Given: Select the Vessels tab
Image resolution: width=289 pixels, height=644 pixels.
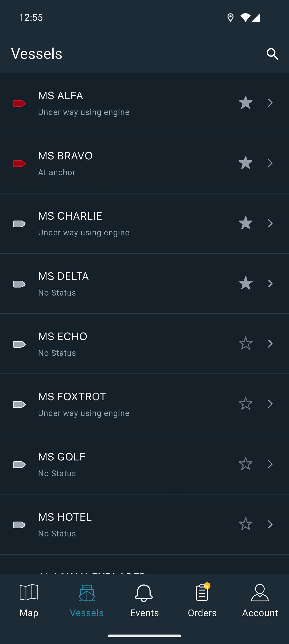Looking at the screenshot, I should click(x=86, y=600).
